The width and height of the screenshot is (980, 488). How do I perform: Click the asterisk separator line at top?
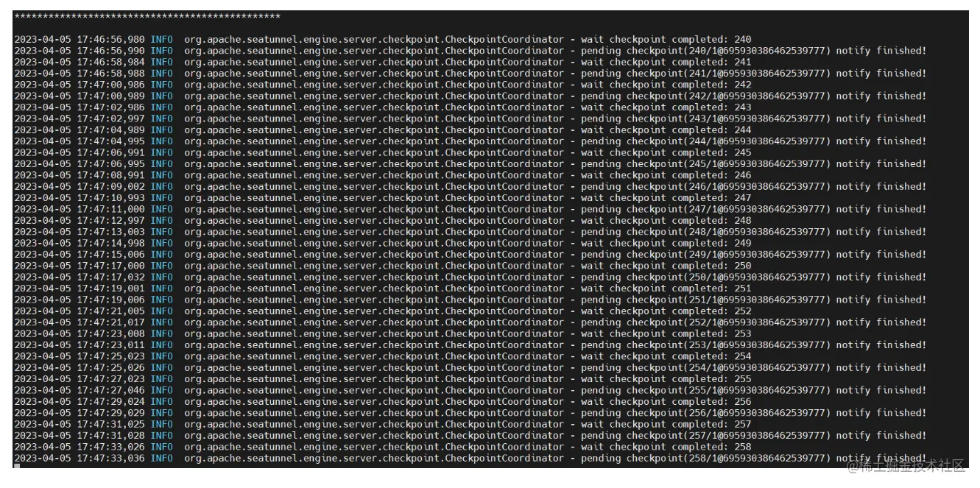[147, 16]
